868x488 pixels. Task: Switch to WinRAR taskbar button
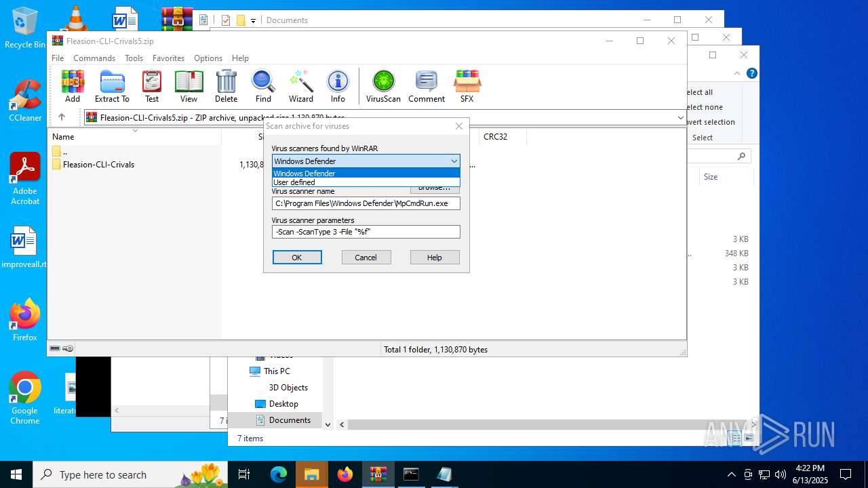pyautogui.click(x=378, y=474)
